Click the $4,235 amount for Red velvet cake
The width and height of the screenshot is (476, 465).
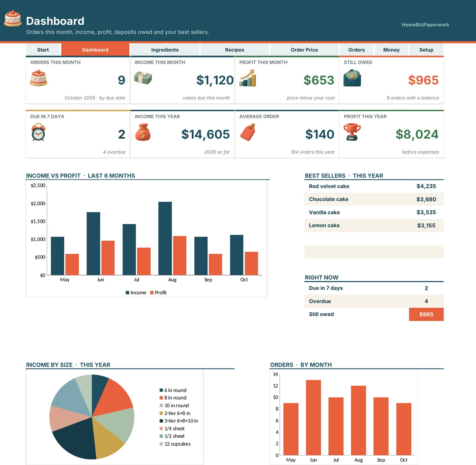click(x=426, y=186)
